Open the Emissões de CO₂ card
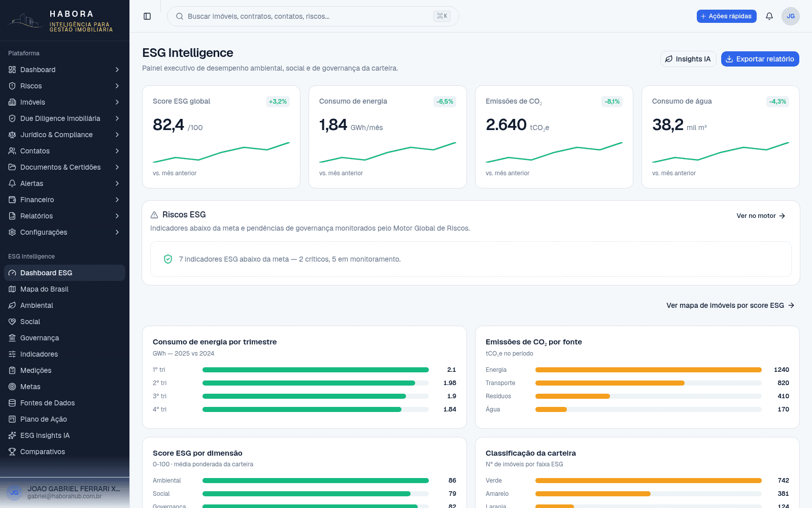 [554, 137]
